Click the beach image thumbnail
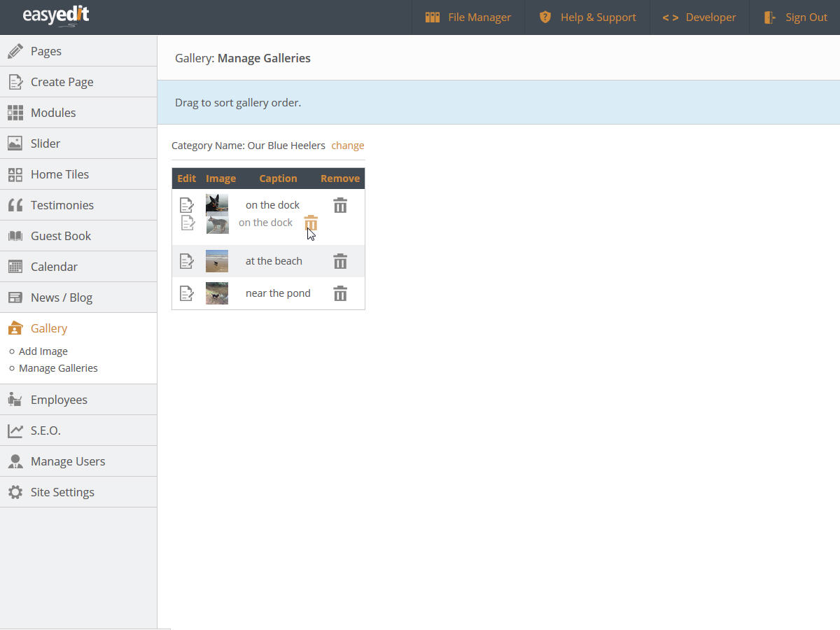Image resolution: width=840 pixels, height=630 pixels. pyautogui.click(x=217, y=261)
